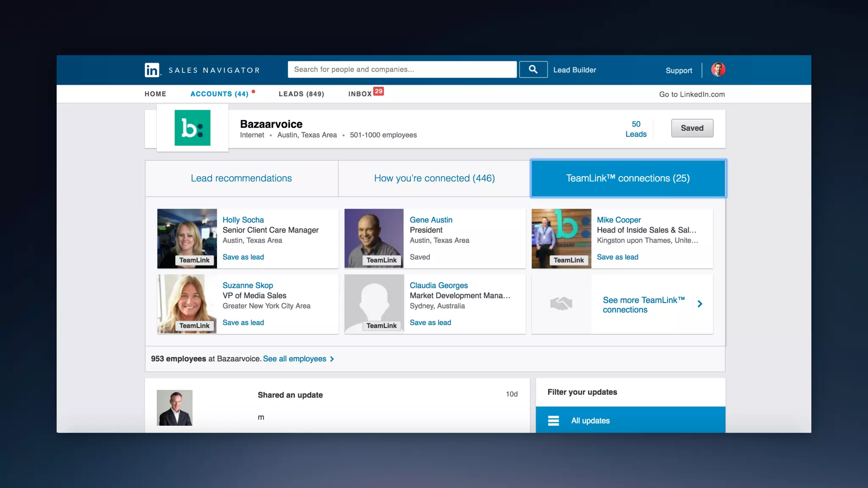Open How you're connected tab

[x=434, y=178]
